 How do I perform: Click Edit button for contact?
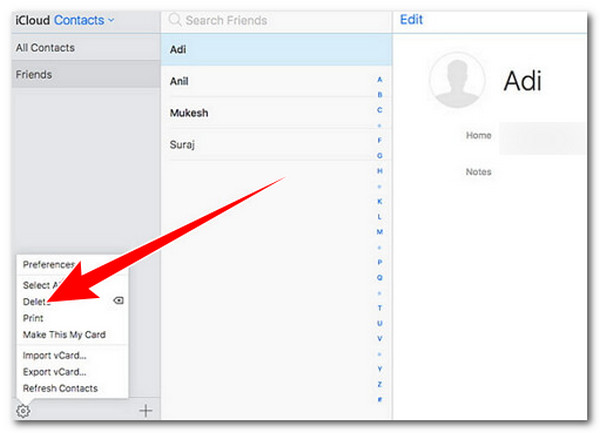[x=411, y=19]
